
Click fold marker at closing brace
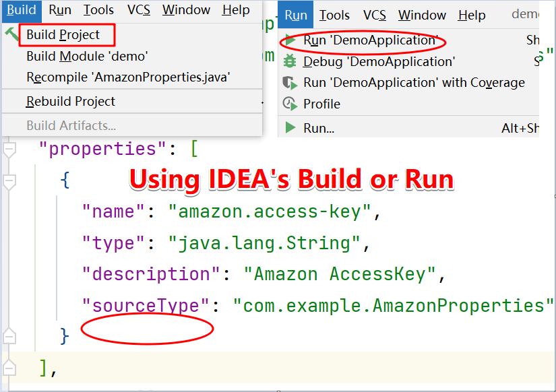[9, 335]
